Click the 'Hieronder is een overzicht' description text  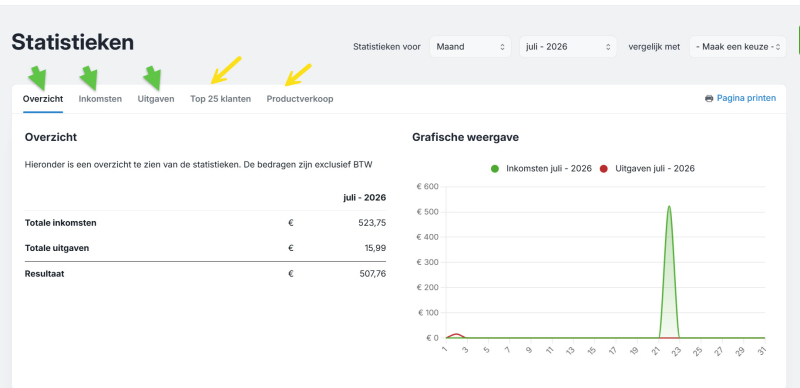point(199,164)
